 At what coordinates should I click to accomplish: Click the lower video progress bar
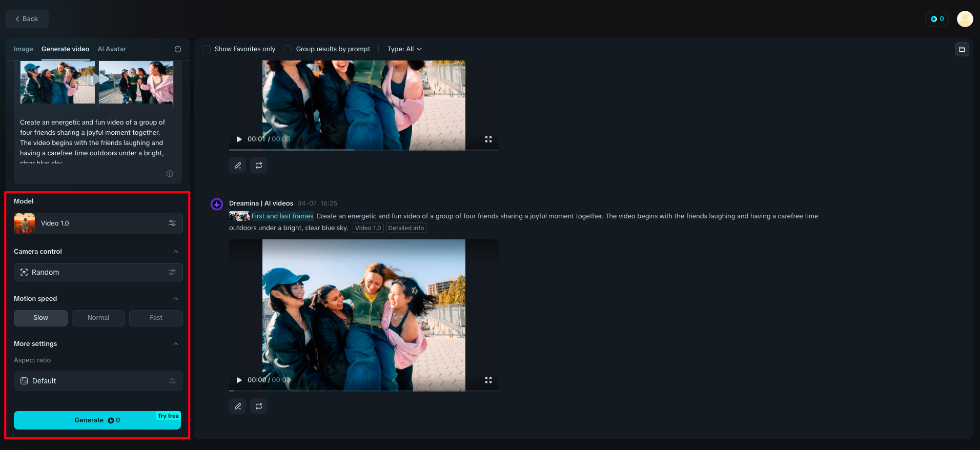(364, 391)
